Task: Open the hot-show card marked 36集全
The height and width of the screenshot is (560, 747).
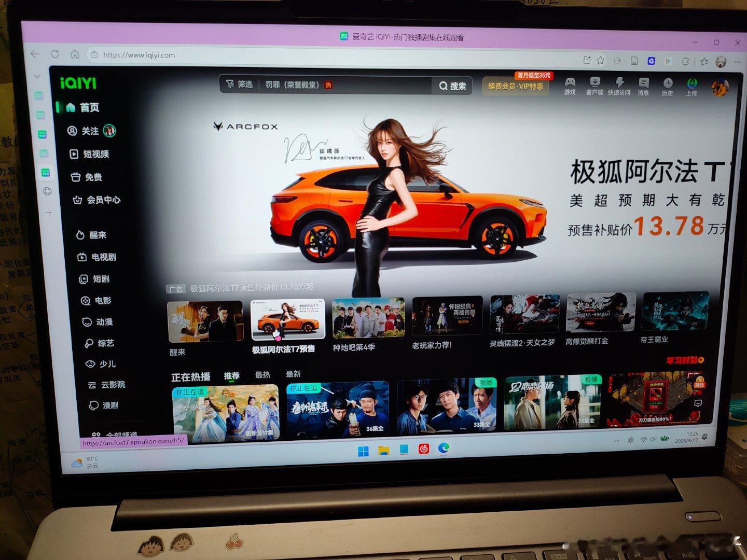Action: click(x=338, y=410)
